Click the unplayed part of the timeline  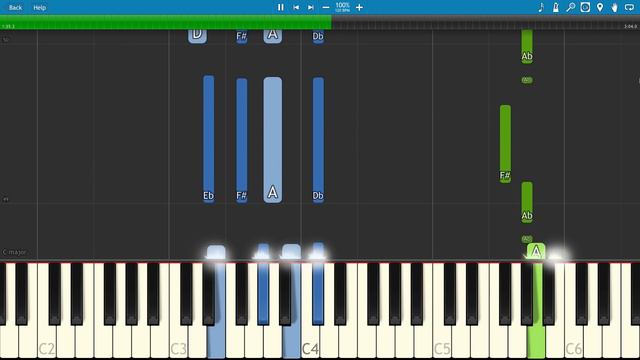[x=486, y=22]
